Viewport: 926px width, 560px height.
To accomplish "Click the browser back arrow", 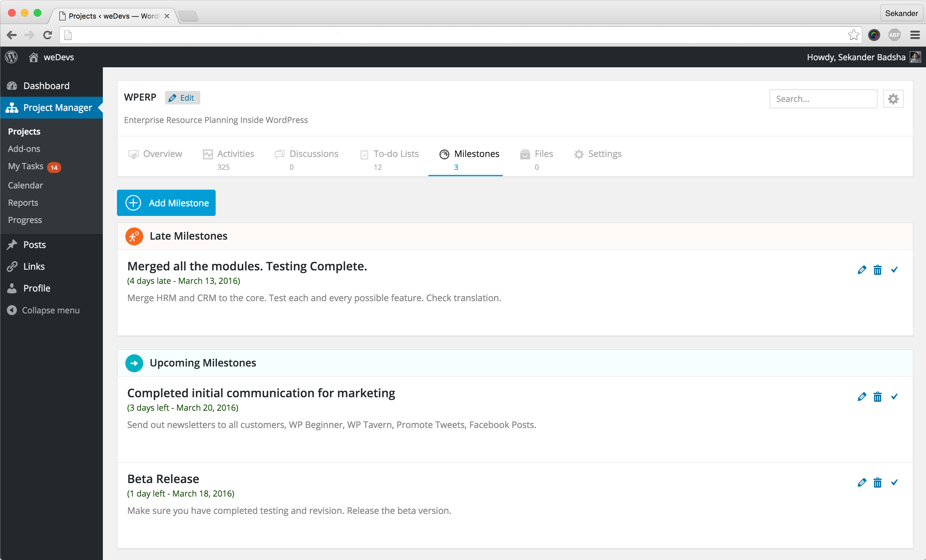I will coord(12,35).
